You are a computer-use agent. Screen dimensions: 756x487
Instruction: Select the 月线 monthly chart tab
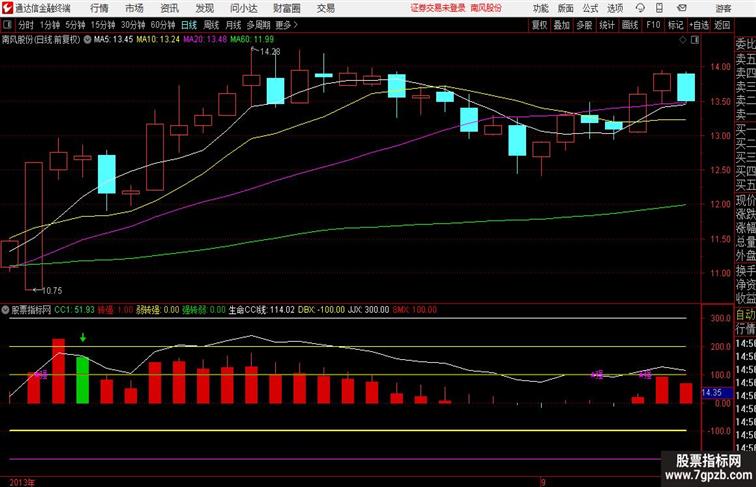pyautogui.click(x=233, y=25)
